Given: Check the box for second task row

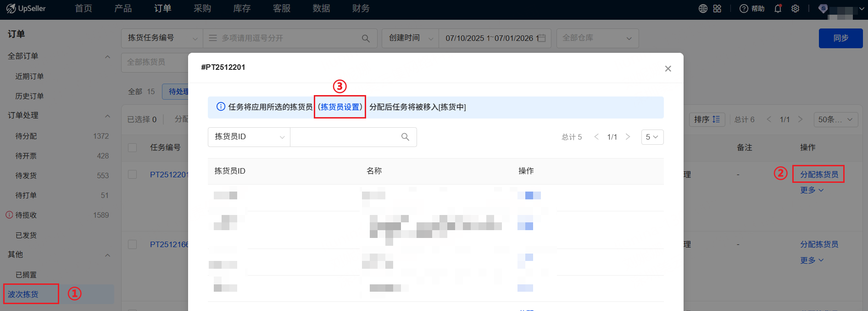Looking at the screenshot, I should point(133,244).
